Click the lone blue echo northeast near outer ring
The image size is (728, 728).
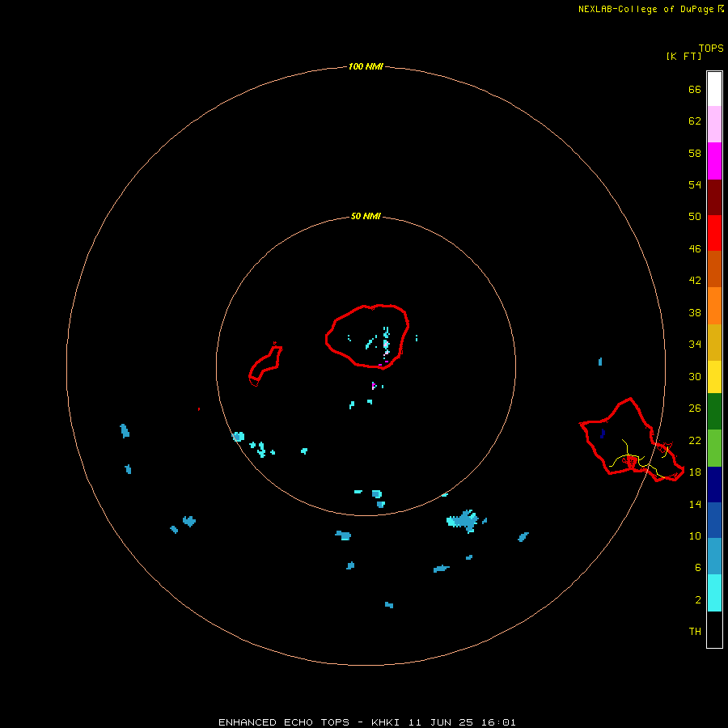pyautogui.click(x=600, y=362)
